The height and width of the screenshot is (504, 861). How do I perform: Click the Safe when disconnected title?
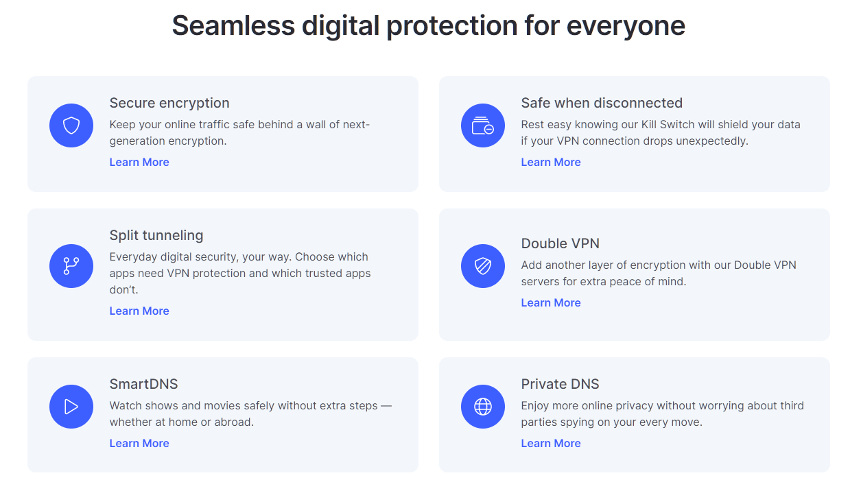coord(602,103)
